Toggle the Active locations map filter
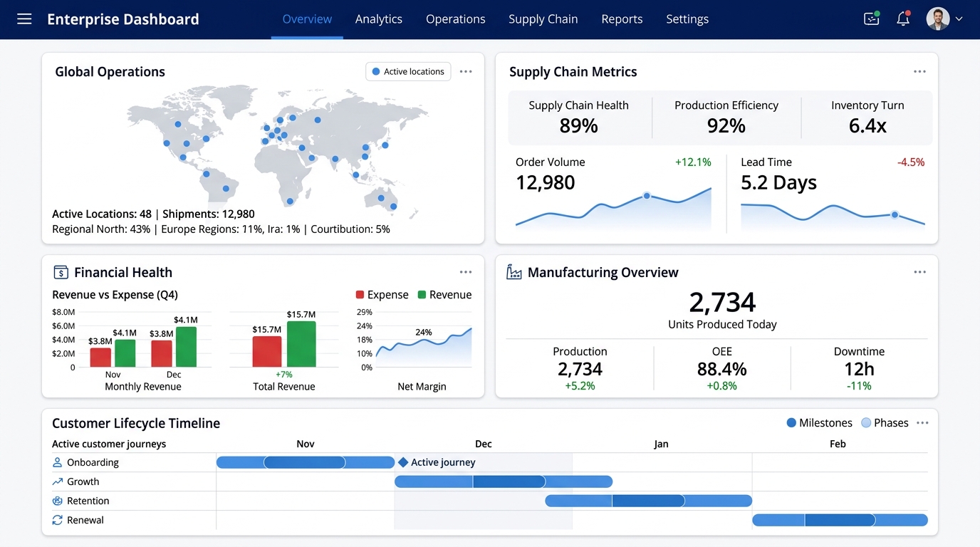Viewport: 980px width, 547px height. coord(408,71)
